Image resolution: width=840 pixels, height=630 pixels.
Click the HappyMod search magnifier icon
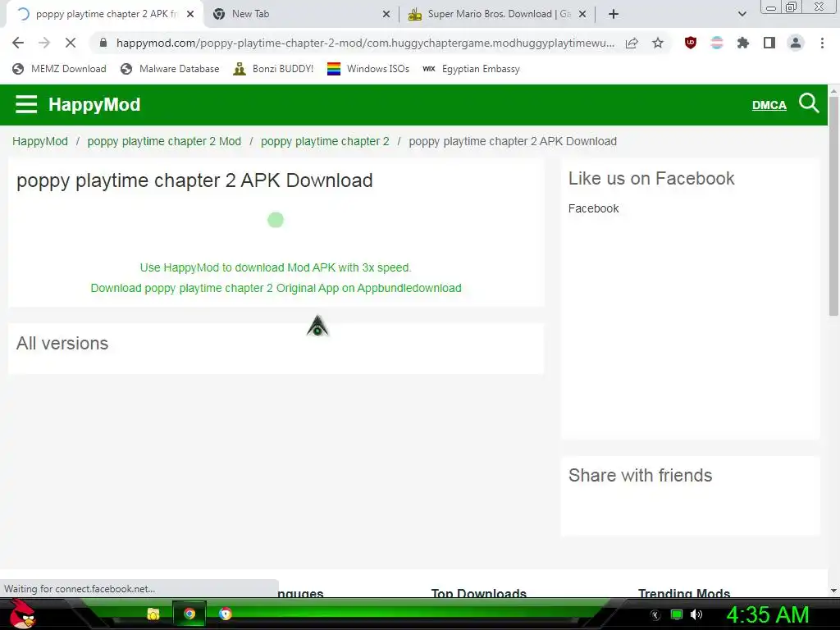click(x=809, y=103)
